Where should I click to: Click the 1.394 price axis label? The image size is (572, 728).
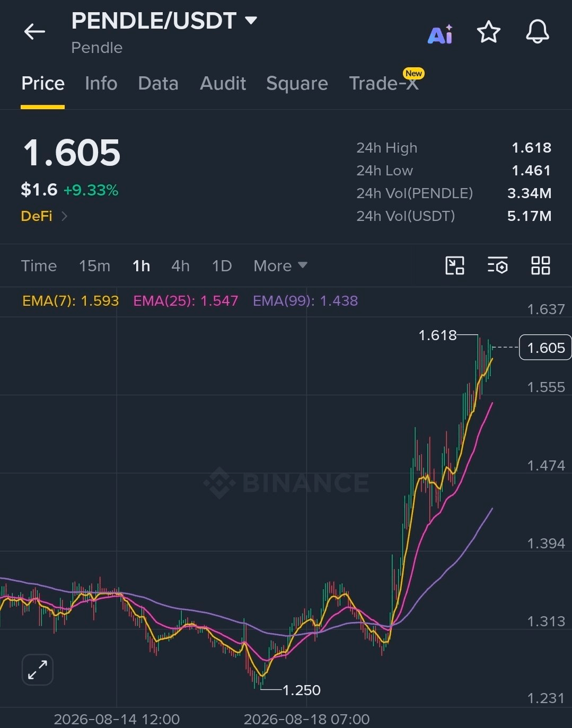coord(546,544)
